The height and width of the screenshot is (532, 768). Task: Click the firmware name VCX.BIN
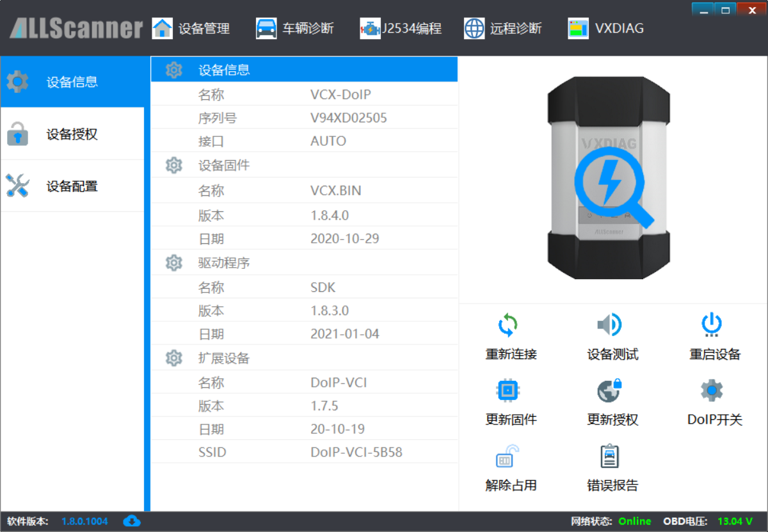pyautogui.click(x=336, y=190)
